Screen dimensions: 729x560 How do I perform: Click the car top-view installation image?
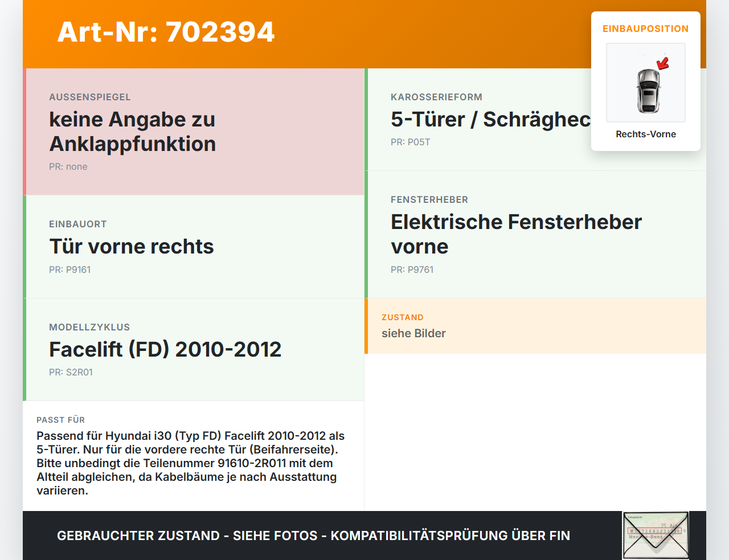pos(646,83)
